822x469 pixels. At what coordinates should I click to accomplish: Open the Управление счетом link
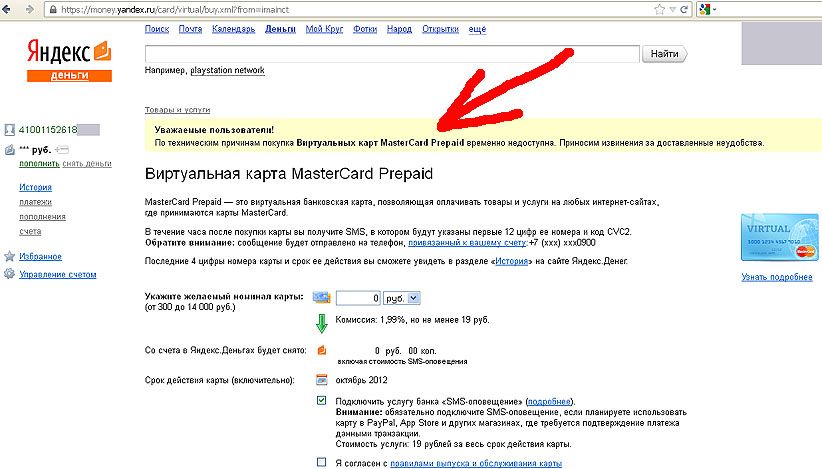pyautogui.click(x=58, y=274)
